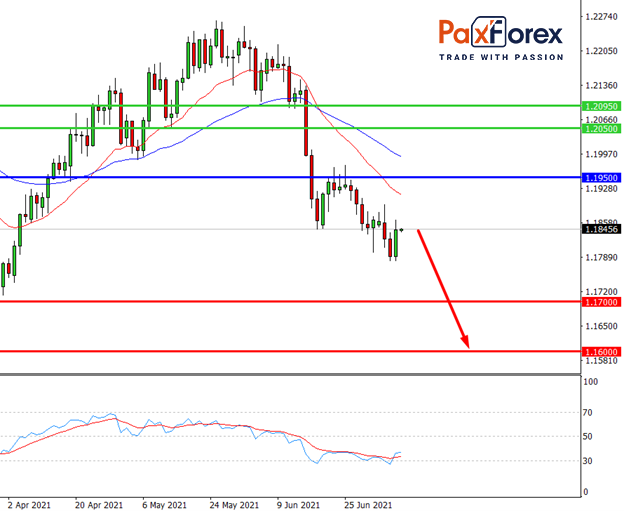624x511 pixels.
Task: Click the 1.15810 axis price value
Action: [601, 361]
